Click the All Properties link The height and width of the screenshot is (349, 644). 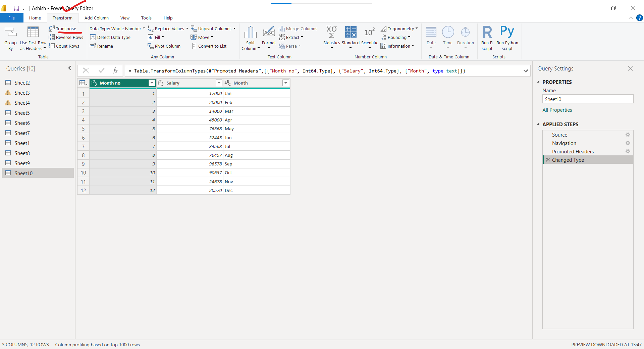click(557, 110)
